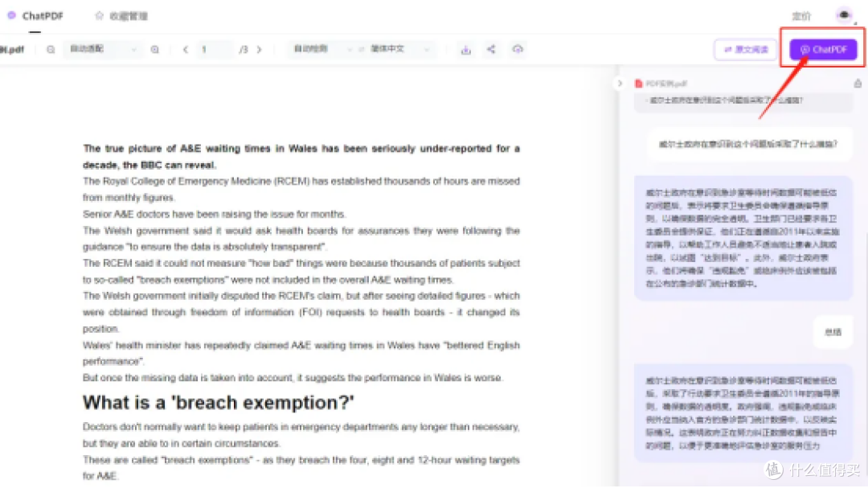The height and width of the screenshot is (488, 868).
Task: Click the paragraph starting 'Wales' health minister has repeatedly'
Action: (x=301, y=354)
